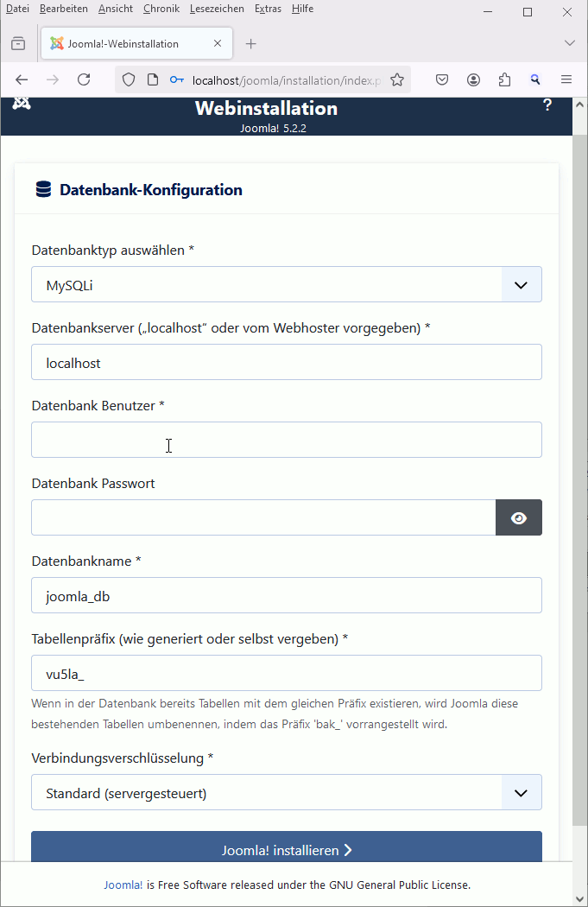Toggle password visibility with the eye icon
The image size is (588, 907).
(519, 517)
